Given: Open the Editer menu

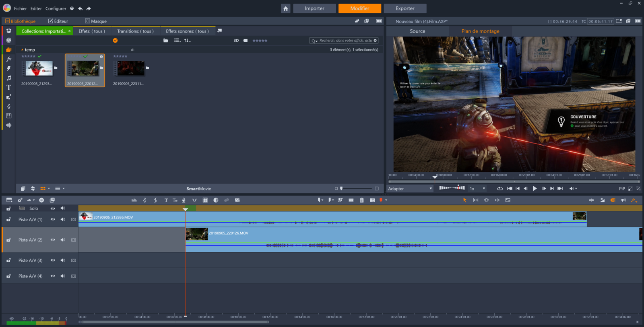Looking at the screenshot, I should click(36, 8).
